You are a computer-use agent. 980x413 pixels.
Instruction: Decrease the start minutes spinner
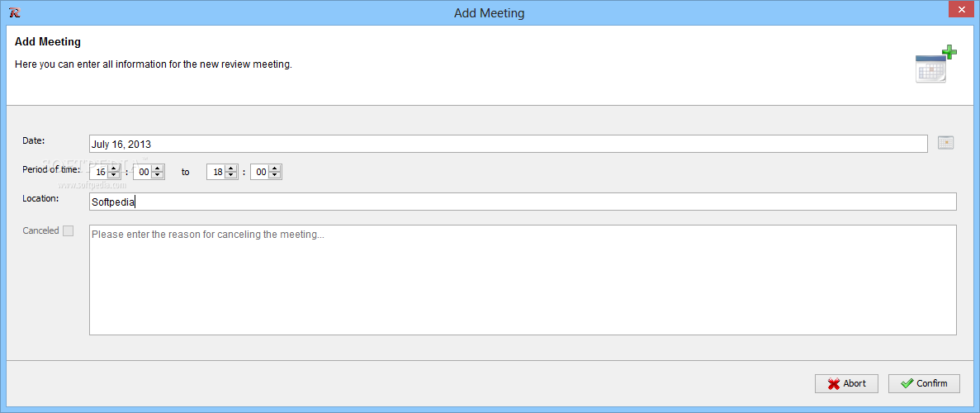coord(158,176)
